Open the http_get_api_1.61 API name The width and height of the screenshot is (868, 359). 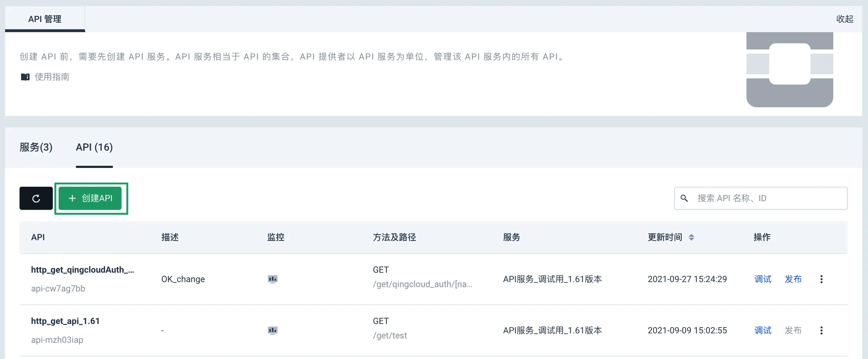(x=65, y=321)
